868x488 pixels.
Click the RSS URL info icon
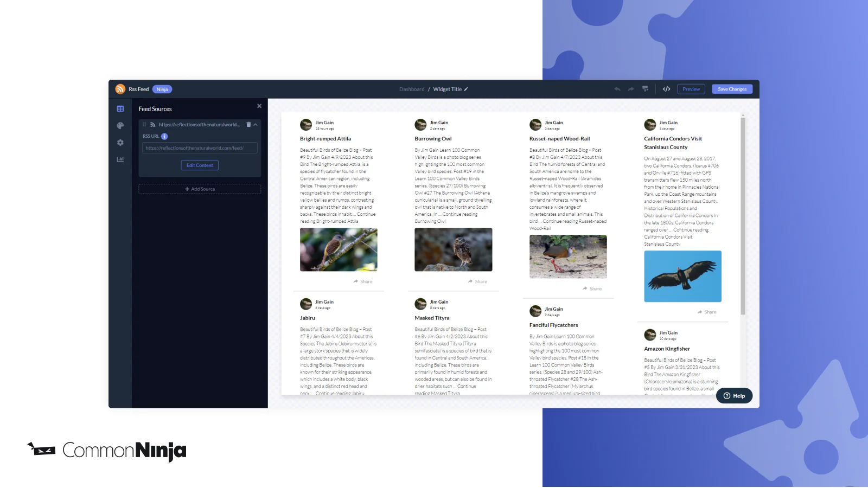point(164,137)
